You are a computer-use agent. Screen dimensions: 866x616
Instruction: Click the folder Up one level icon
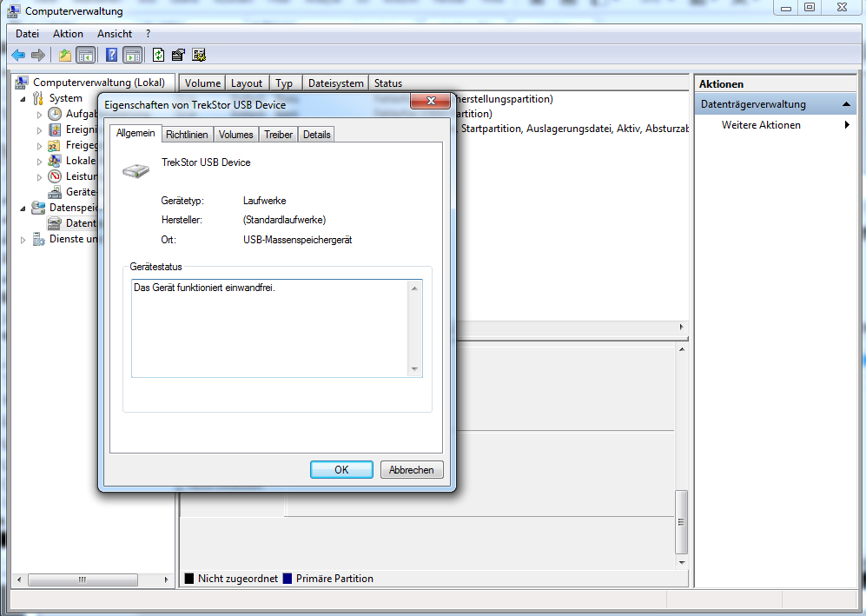click(65, 55)
